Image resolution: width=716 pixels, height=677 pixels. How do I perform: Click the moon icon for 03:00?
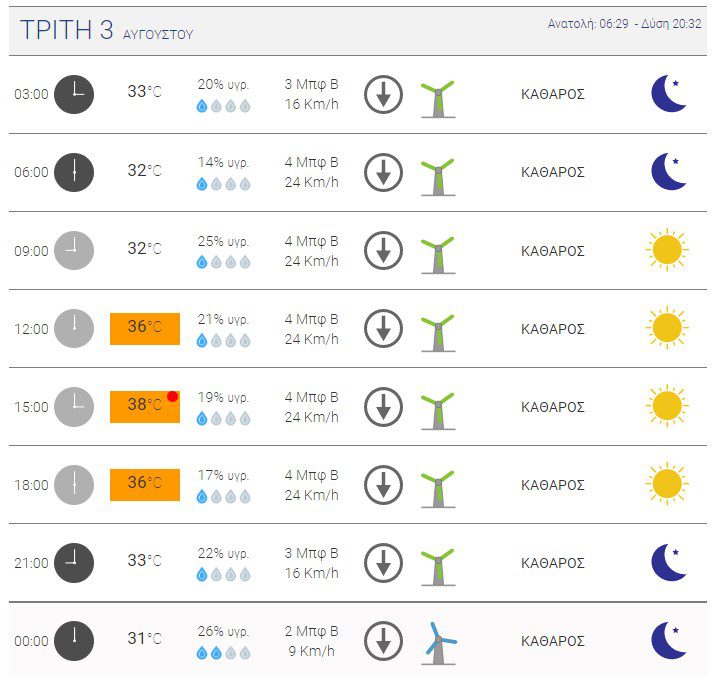[x=669, y=94]
